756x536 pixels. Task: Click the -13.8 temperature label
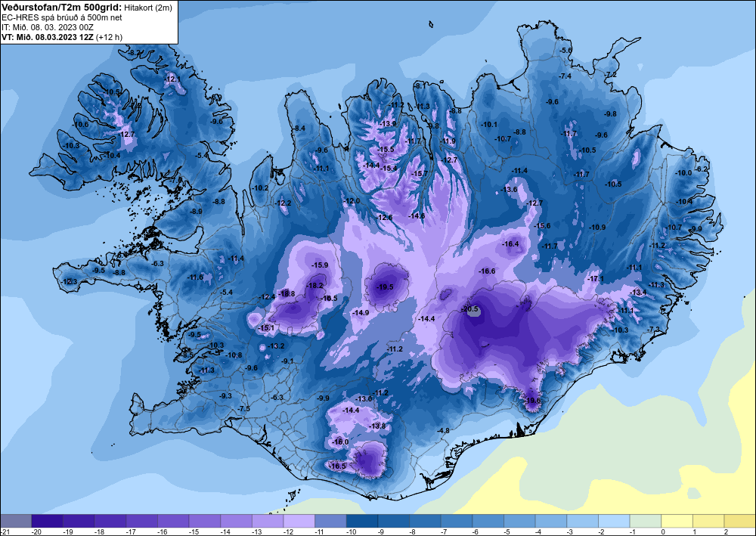377,426
